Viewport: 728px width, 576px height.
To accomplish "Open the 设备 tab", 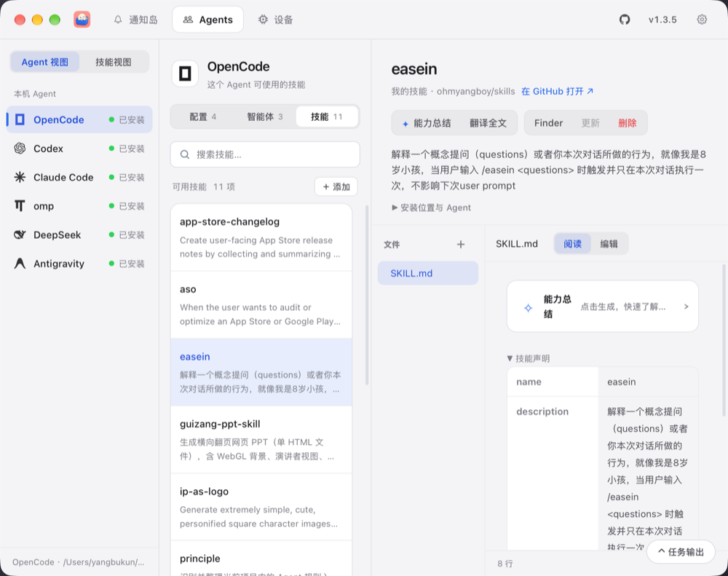I will tap(276, 20).
